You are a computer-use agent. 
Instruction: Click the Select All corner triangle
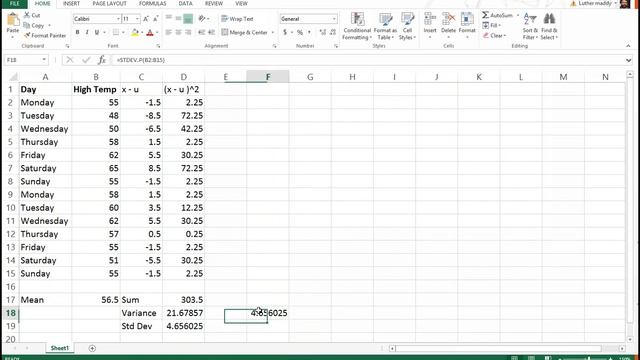(x=13, y=77)
